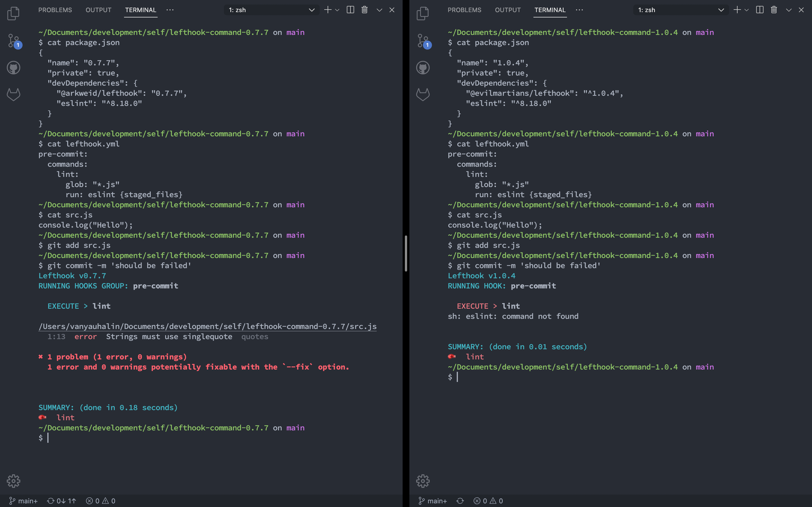
Task: Open the 1: zsh terminal dropdown
Action: tap(271, 10)
